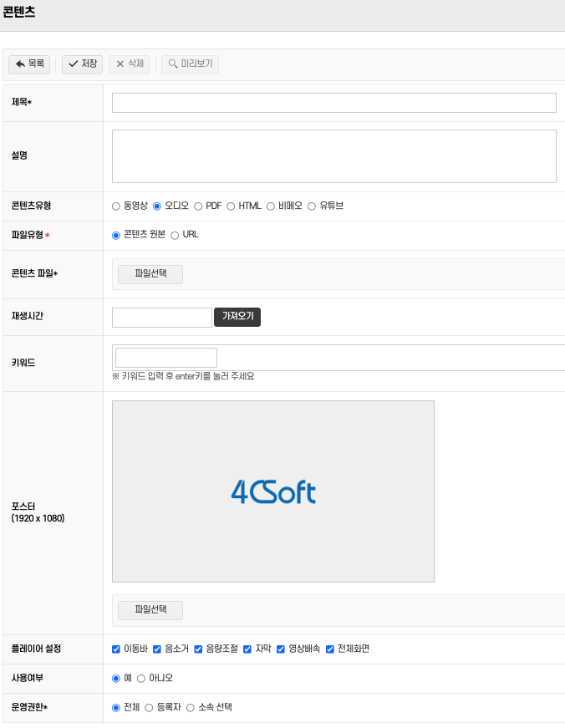Select 동영상 content type
The image size is (565, 728).
click(x=116, y=206)
